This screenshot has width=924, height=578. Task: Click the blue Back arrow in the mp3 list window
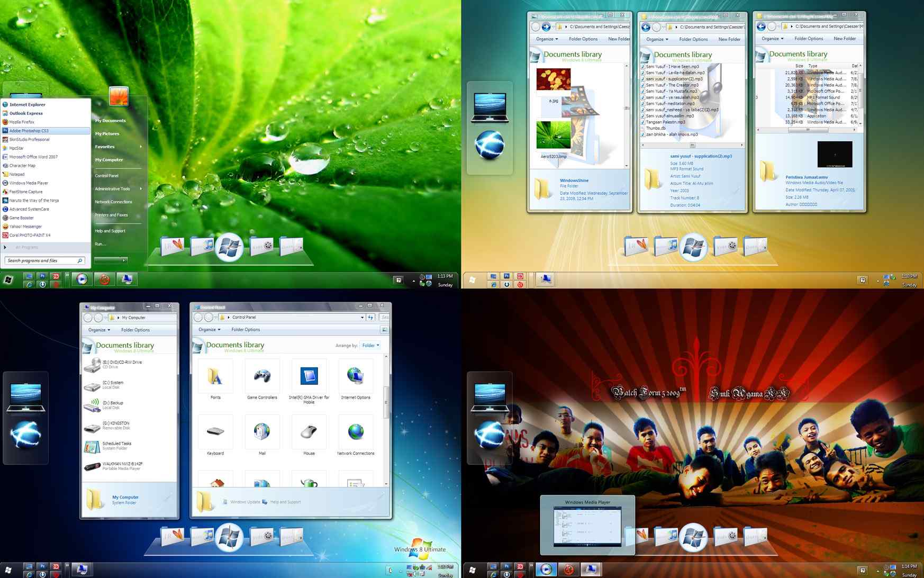(646, 27)
